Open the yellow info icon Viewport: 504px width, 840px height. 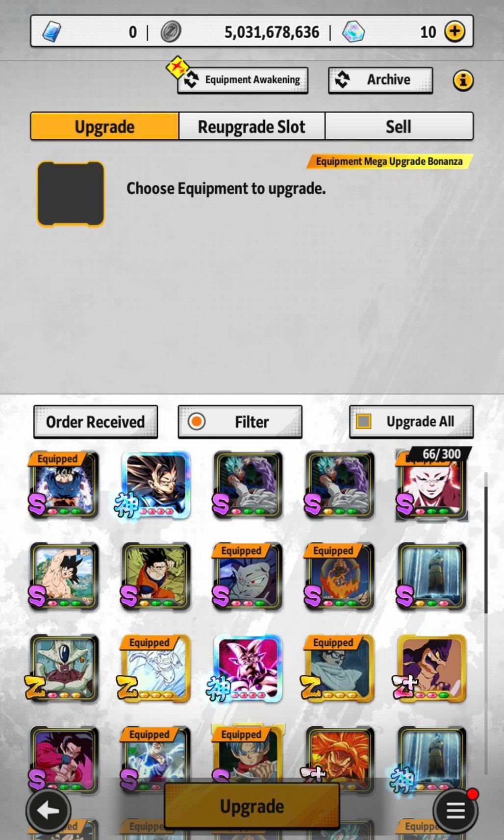point(463,80)
